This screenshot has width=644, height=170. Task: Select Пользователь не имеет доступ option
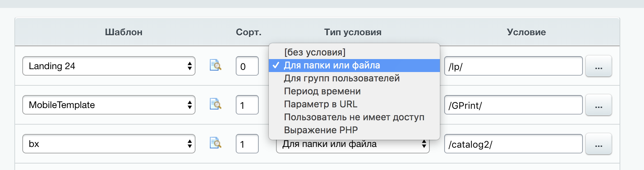click(354, 117)
